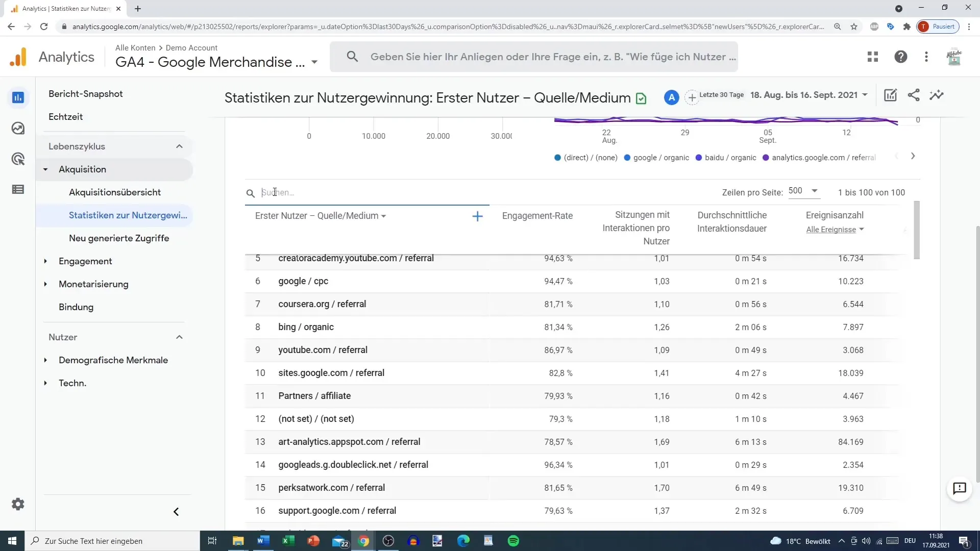Image resolution: width=980 pixels, height=551 pixels.
Task: Reload the page in Chrome
Action: pyautogui.click(x=44, y=27)
